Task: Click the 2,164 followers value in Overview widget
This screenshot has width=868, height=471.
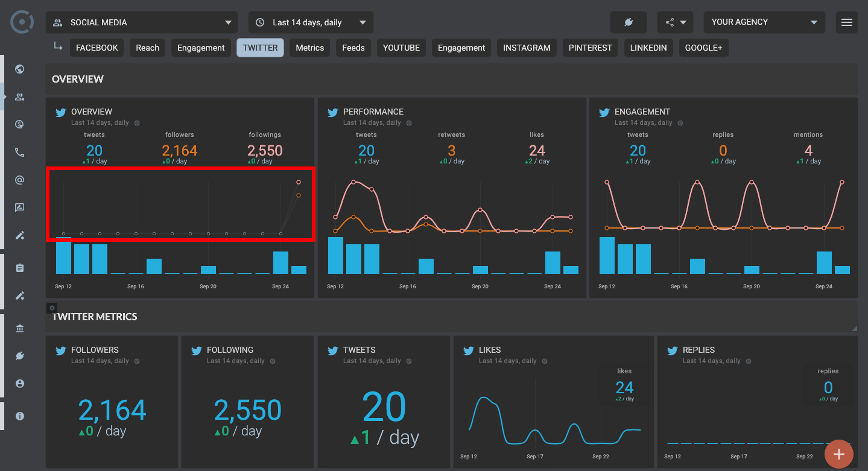Action: coord(180,150)
